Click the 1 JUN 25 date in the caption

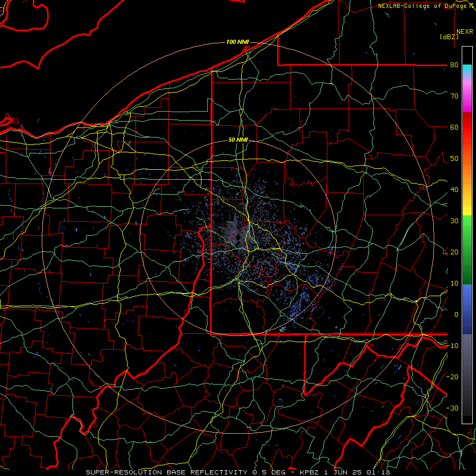point(342,472)
